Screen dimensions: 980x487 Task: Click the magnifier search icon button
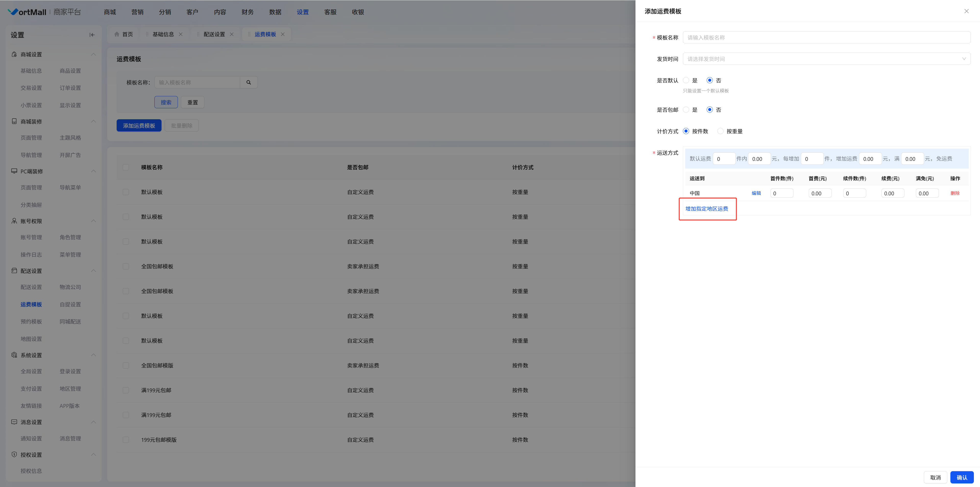click(x=248, y=82)
